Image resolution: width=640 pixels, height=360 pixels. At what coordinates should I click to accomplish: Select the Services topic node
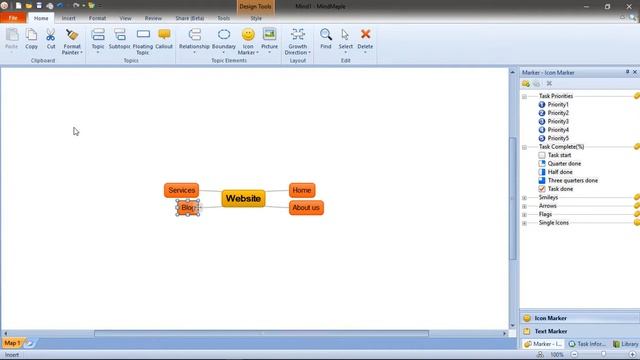pos(182,190)
